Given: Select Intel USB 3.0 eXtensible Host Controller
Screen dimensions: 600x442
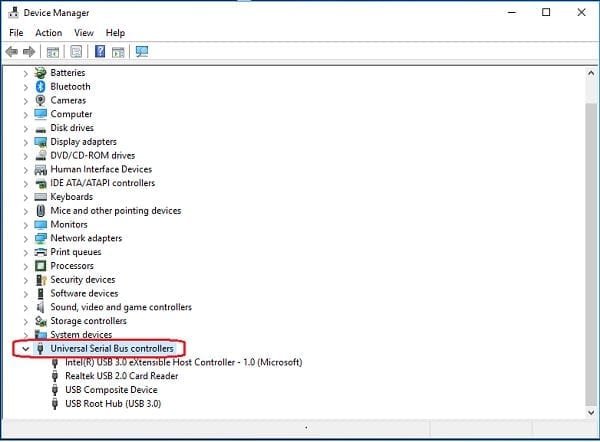Looking at the screenshot, I should click(183, 362).
